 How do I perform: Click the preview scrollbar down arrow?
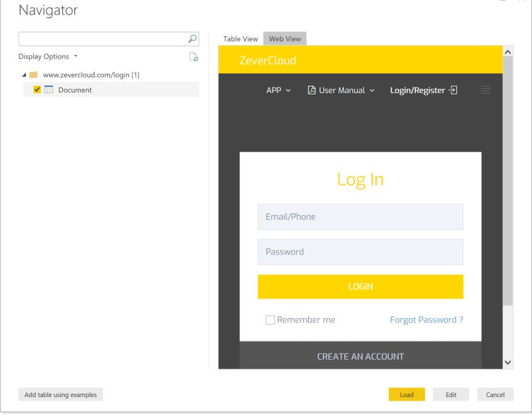(x=508, y=363)
